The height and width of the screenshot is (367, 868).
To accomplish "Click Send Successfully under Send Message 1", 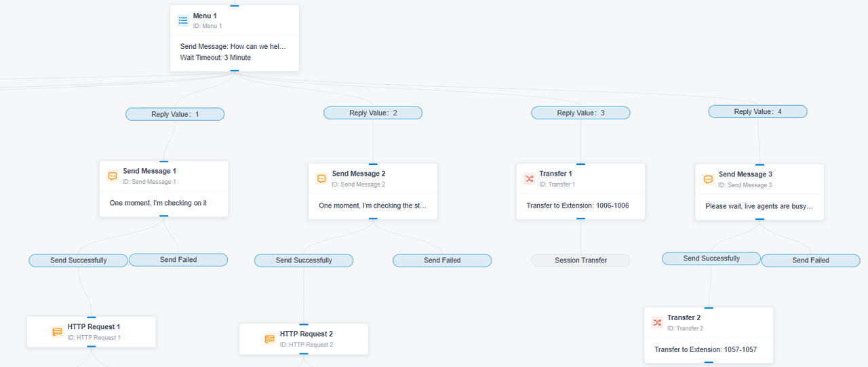I will [78, 260].
